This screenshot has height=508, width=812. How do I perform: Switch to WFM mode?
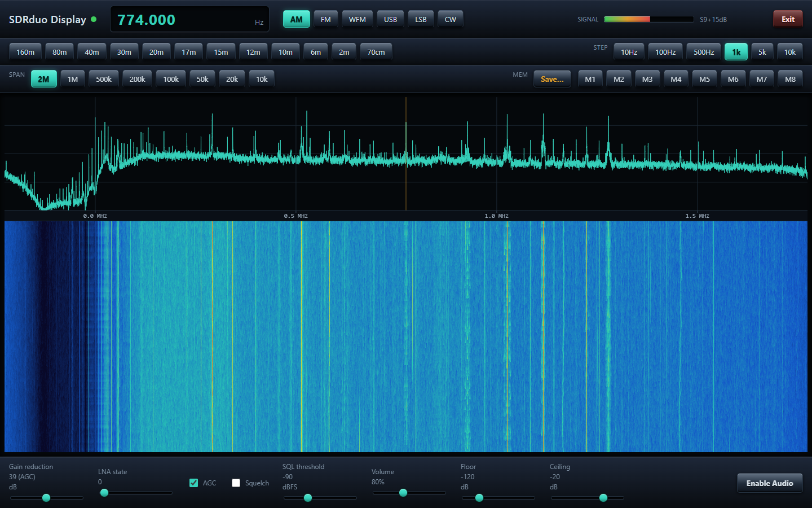(x=358, y=19)
